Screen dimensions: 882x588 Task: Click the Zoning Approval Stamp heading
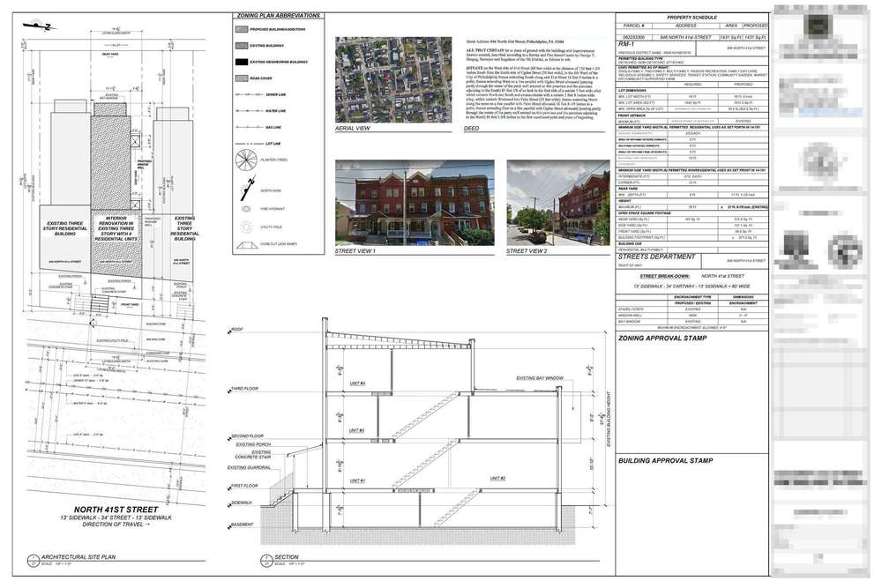click(x=661, y=338)
